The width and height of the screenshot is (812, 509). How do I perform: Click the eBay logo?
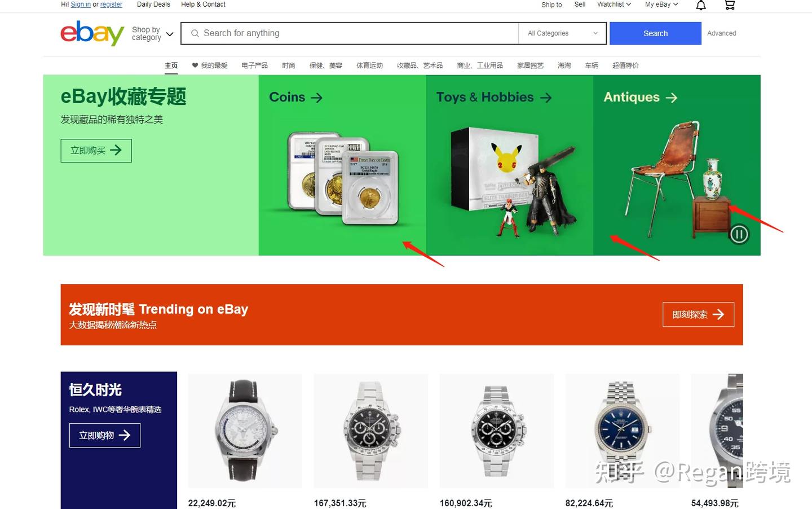click(x=92, y=33)
